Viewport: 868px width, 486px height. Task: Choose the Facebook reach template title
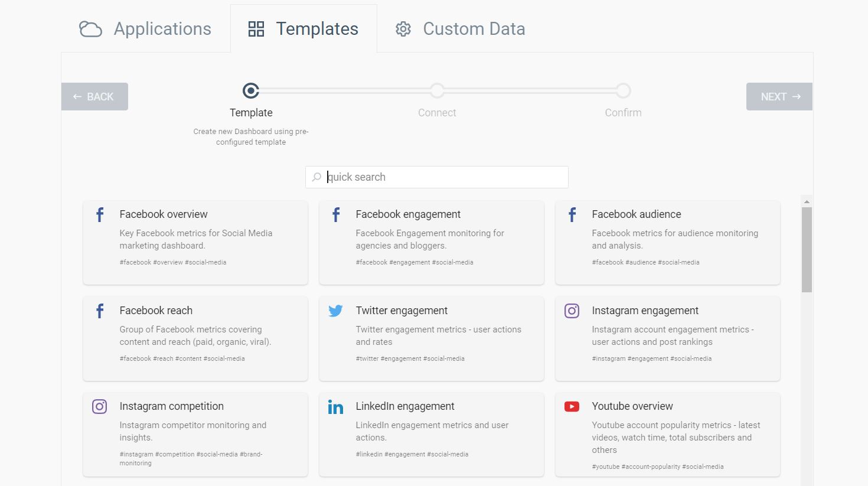156,311
